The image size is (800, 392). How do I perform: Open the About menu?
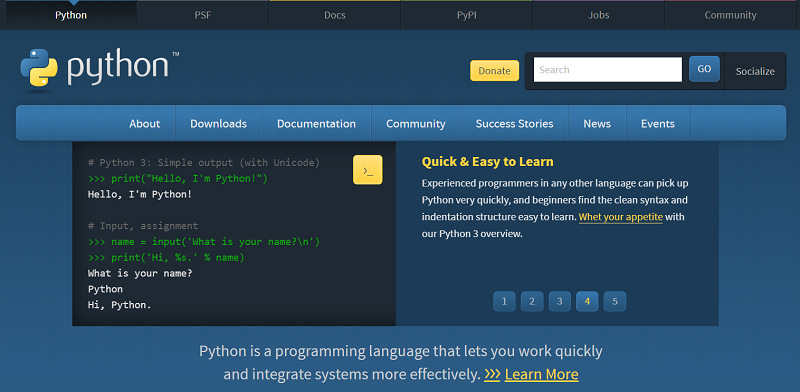(144, 124)
